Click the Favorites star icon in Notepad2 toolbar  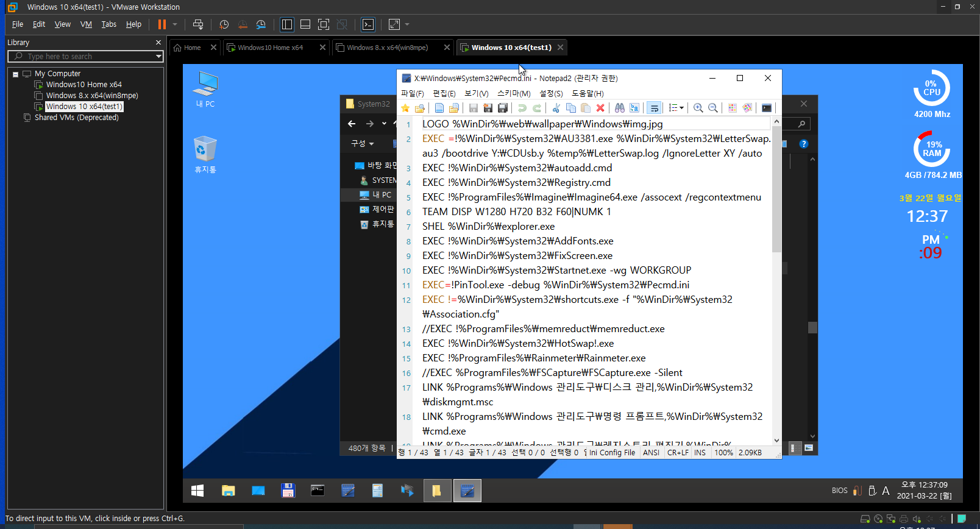point(405,108)
